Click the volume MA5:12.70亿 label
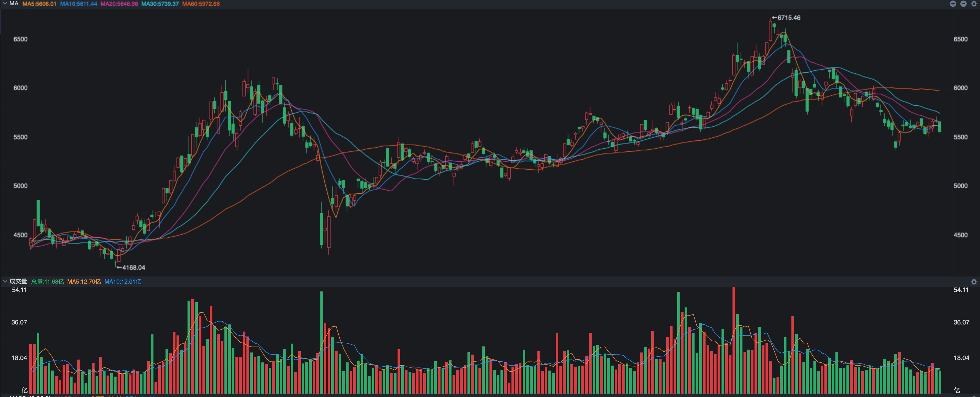This screenshot has height=397, width=980. click(84, 282)
